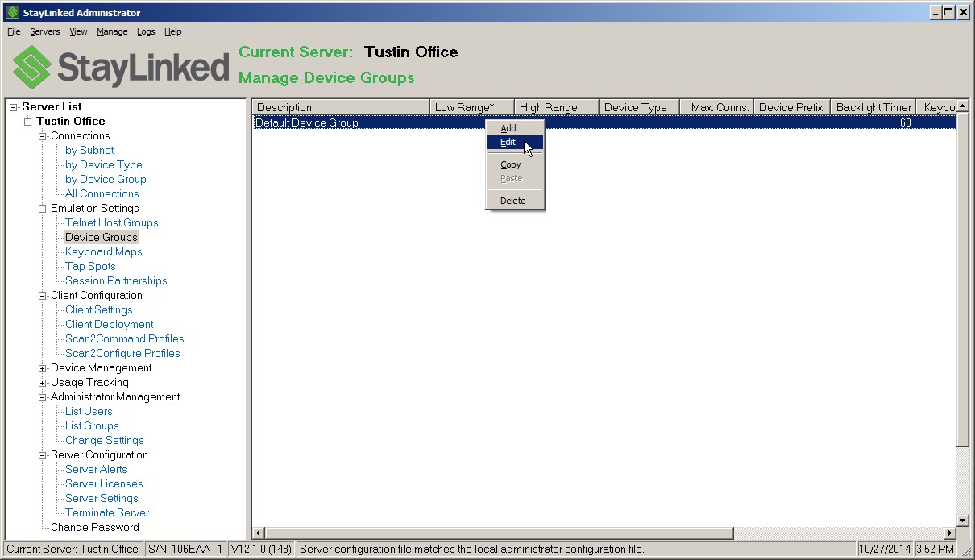Open the Servers menu
Image resolution: width=975 pixels, height=560 pixels.
click(x=44, y=31)
